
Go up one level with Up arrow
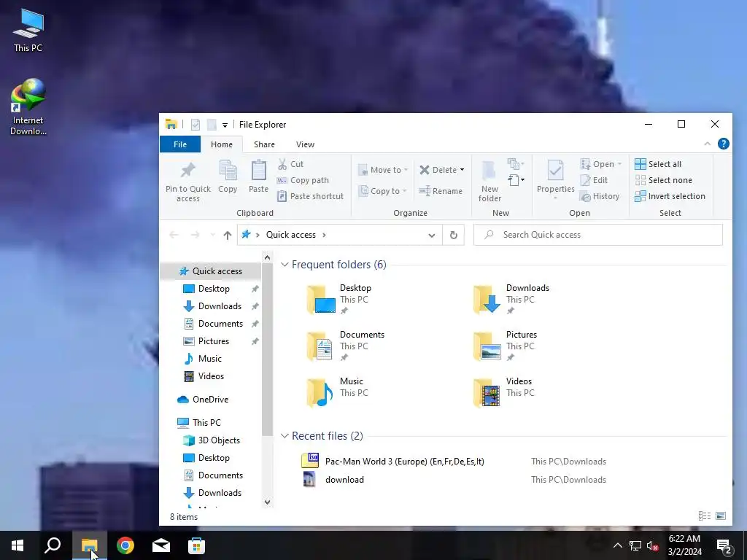[x=228, y=235]
